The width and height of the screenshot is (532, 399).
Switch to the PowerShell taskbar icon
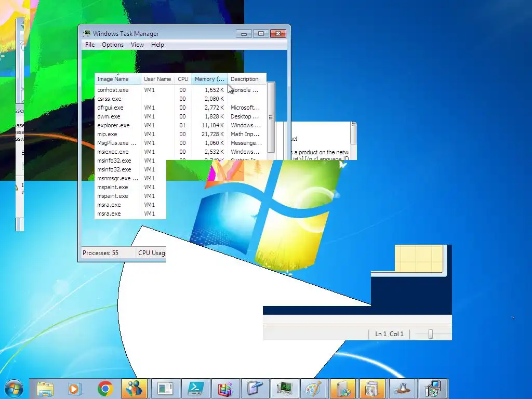[x=195, y=389]
